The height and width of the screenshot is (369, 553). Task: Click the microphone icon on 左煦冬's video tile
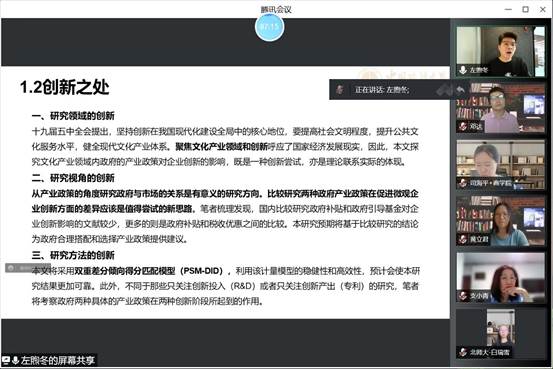463,70
